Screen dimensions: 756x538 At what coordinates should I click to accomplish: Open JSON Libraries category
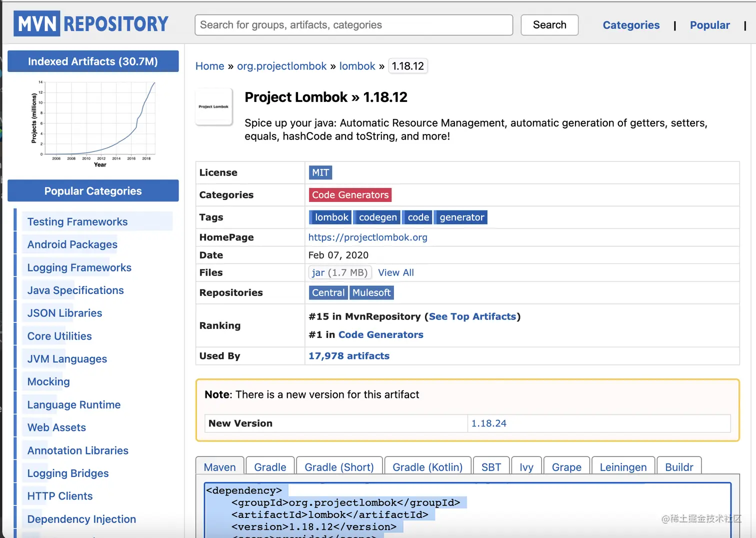[x=65, y=313]
